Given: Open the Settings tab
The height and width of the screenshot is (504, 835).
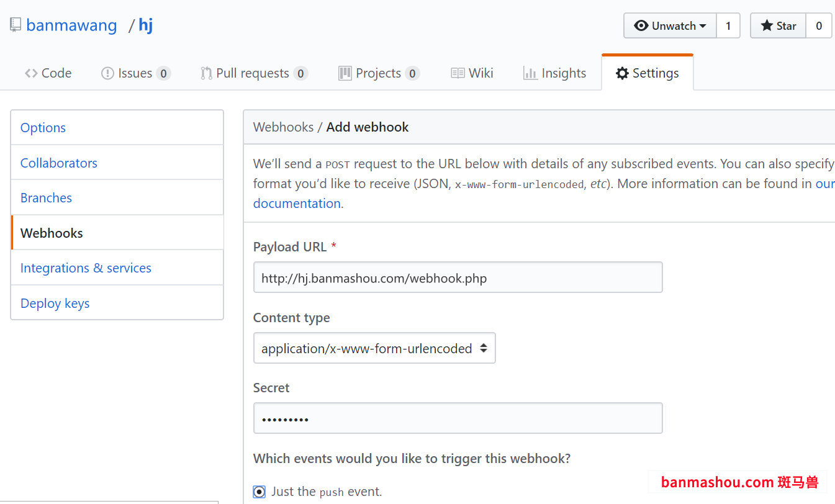Looking at the screenshot, I should (648, 73).
